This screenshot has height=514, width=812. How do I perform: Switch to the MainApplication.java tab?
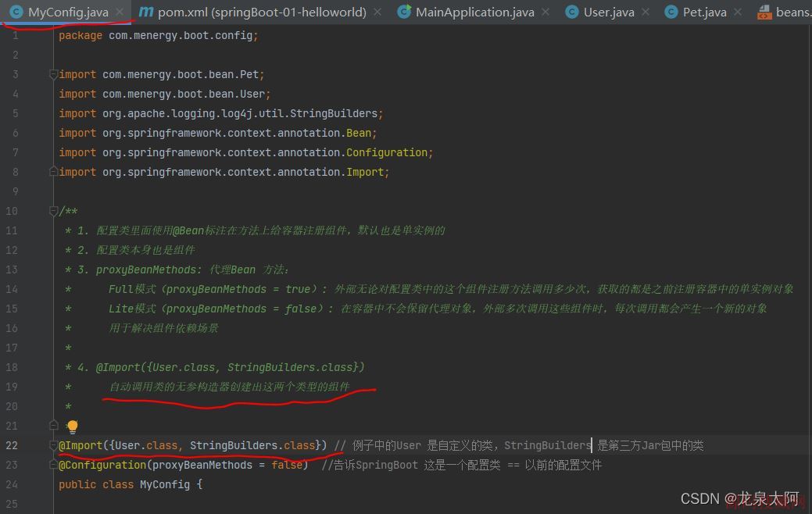[x=474, y=12]
